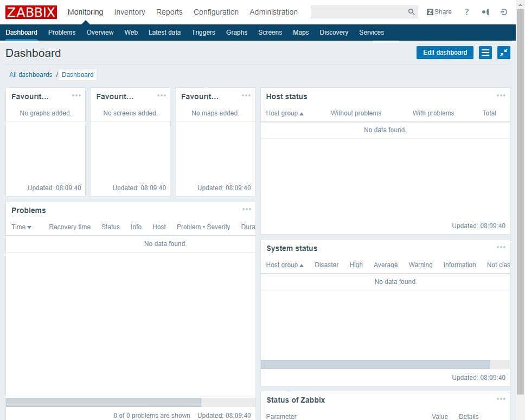Open the Zabbix Share link
525x420 pixels.
click(x=439, y=12)
